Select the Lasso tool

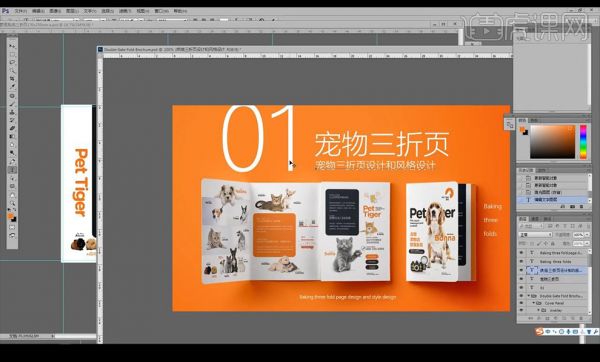[12, 62]
